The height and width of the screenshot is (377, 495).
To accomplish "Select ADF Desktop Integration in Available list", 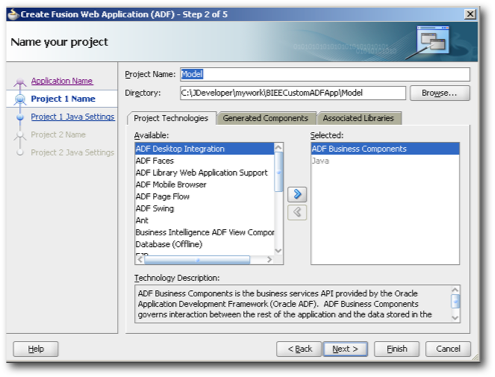I will pos(204,149).
